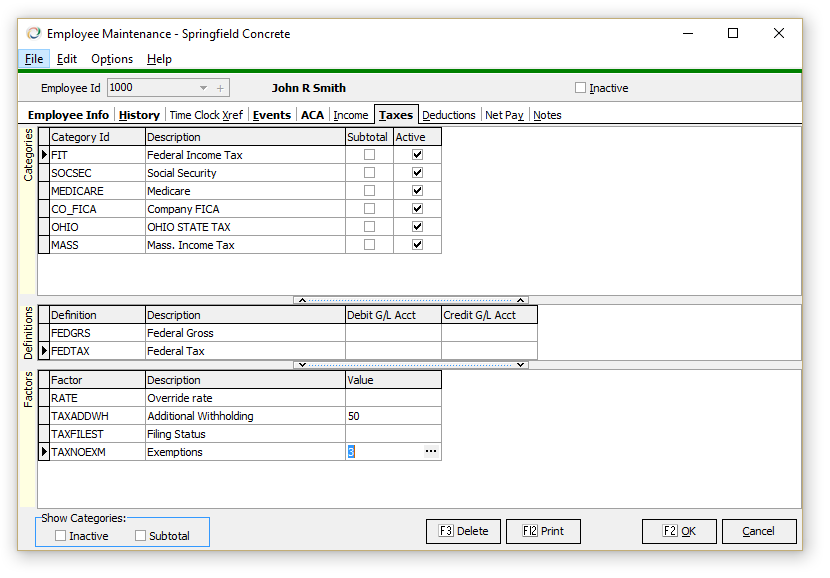830x578 pixels.
Task: Click the ellipsis button in the Exemptions value
Action: 431,452
